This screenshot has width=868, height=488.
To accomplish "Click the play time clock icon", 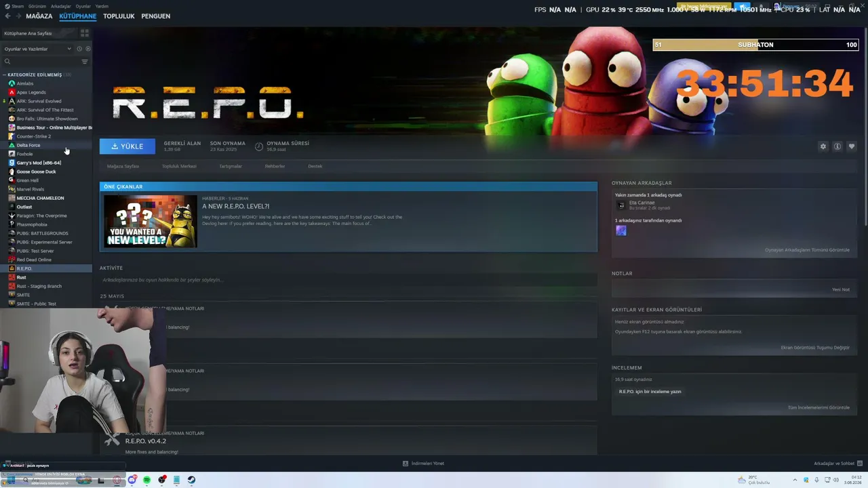I will 259,146.
